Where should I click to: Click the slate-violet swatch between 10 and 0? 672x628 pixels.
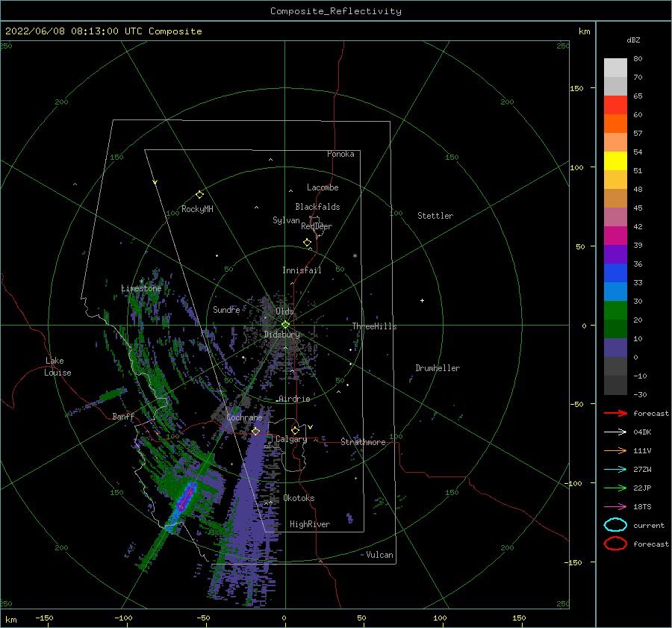pos(615,348)
